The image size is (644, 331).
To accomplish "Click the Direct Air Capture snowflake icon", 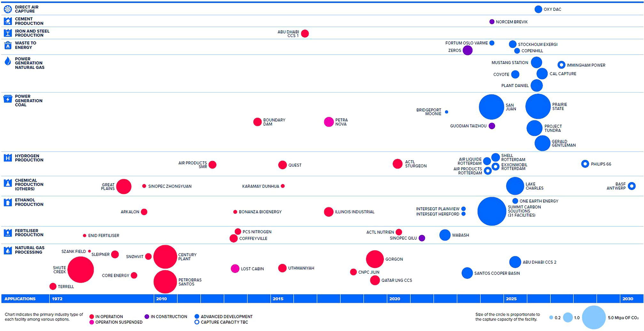I will [x=8, y=9].
